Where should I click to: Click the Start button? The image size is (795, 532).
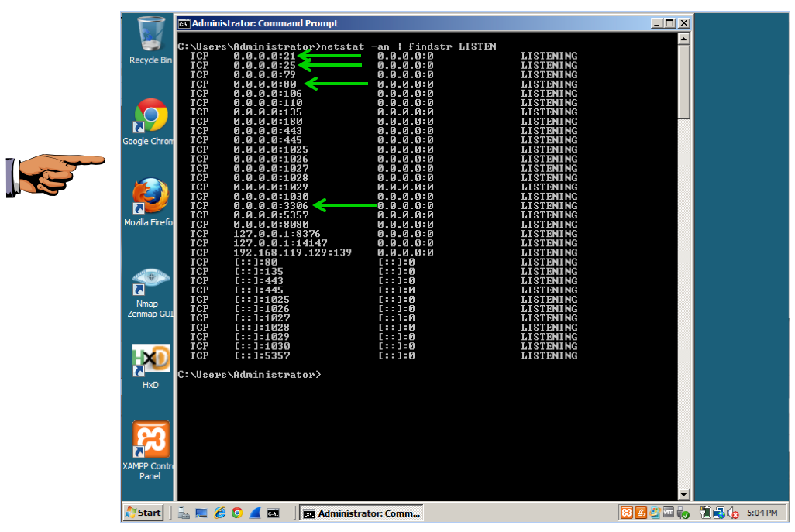pyautogui.click(x=143, y=513)
